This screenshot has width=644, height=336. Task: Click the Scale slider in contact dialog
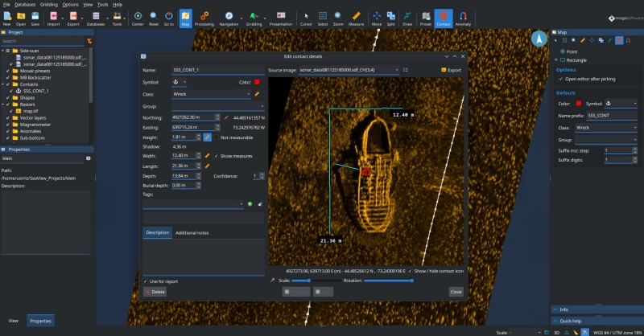(316, 281)
